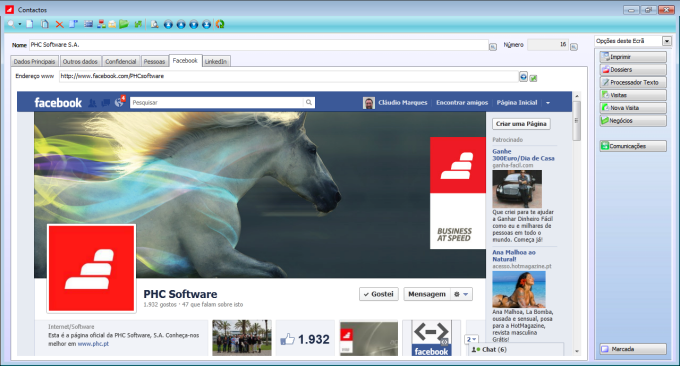The height and width of the screenshot is (366, 680).
Task: Switch to the LinkedIn tab
Action: [216, 62]
